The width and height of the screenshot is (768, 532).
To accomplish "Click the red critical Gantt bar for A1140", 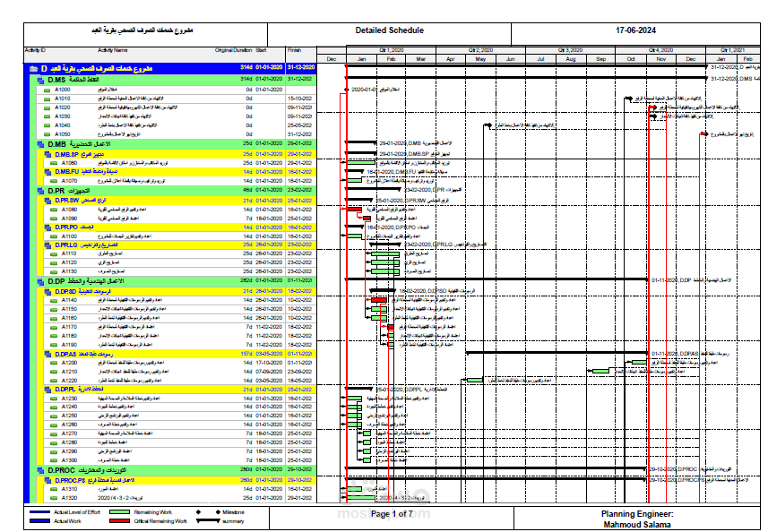I will click(x=378, y=300).
